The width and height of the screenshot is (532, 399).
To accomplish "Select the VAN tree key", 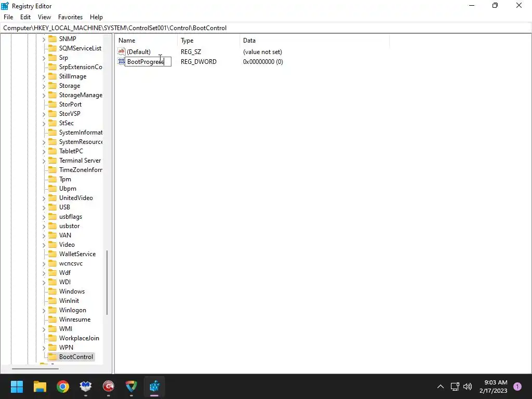I will point(65,235).
